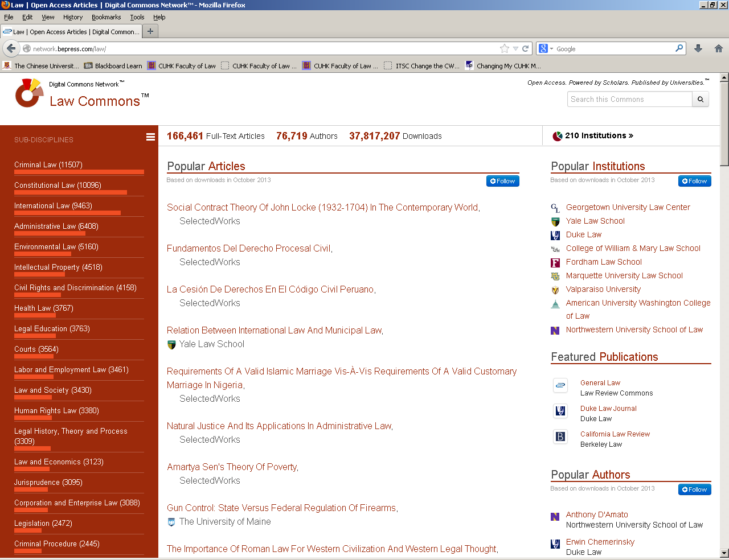Open the California Law Review publication

coord(615,434)
